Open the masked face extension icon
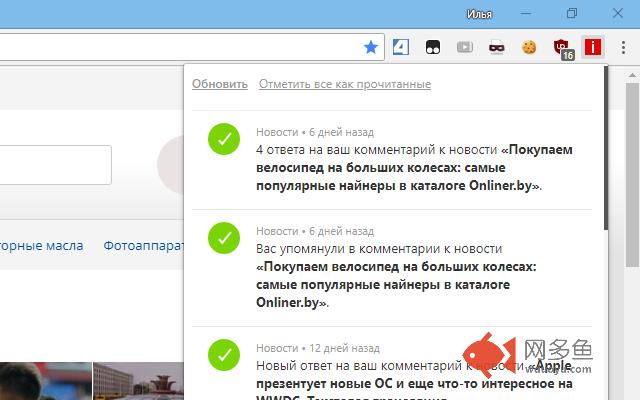Screen dimensions: 640x400 tap(497, 48)
